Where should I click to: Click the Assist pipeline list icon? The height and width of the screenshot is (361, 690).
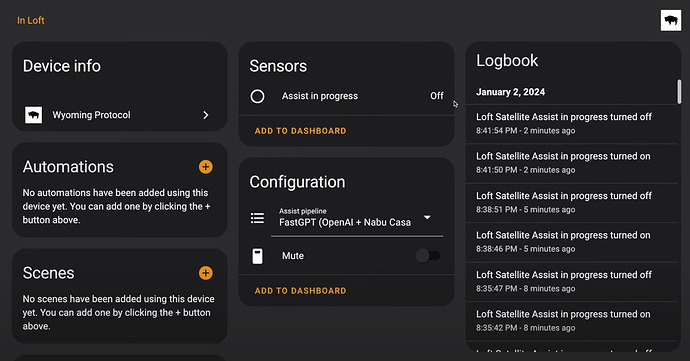(257, 218)
